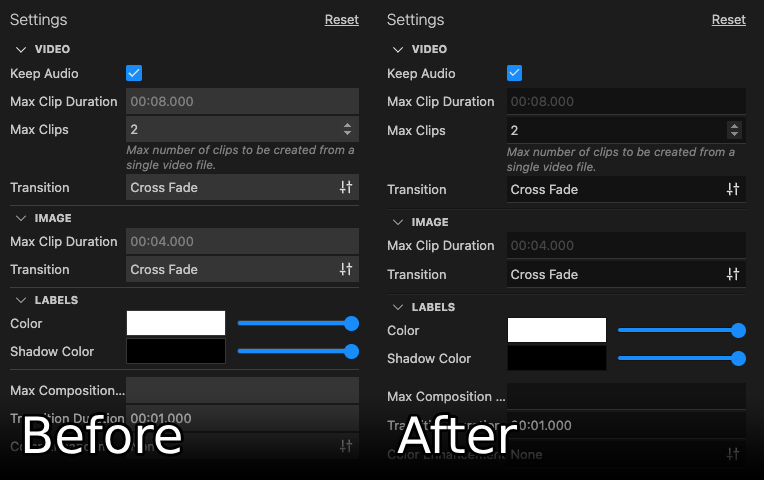Click Max Clips stepper arrows in Before panel
Viewport: 764px width, 480px height.
[x=347, y=129]
